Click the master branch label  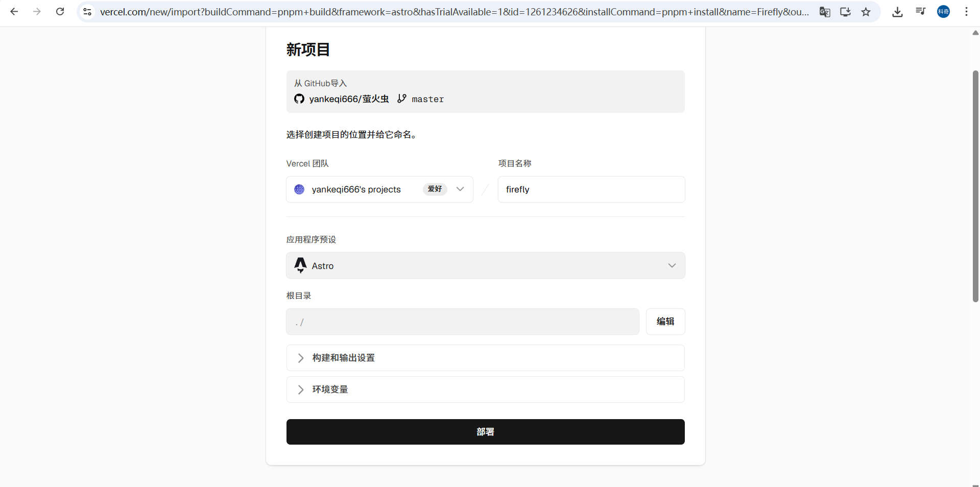click(428, 100)
